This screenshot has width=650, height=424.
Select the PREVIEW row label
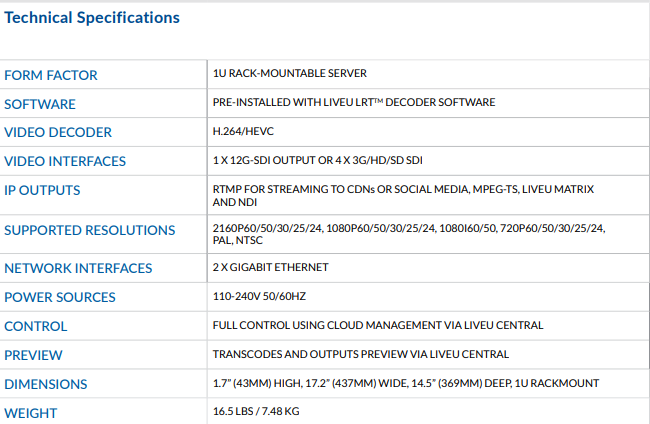[x=33, y=355]
